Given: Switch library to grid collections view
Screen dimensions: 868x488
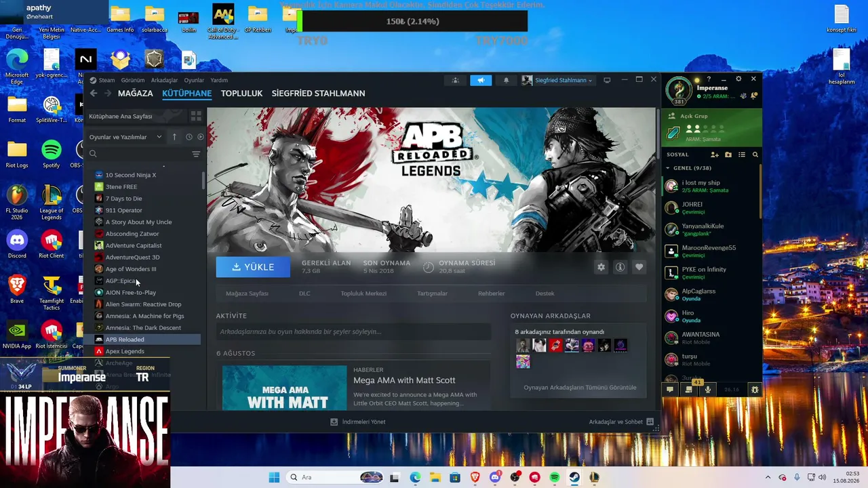Looking at the screenshot, I should click(x=196, y=116).
